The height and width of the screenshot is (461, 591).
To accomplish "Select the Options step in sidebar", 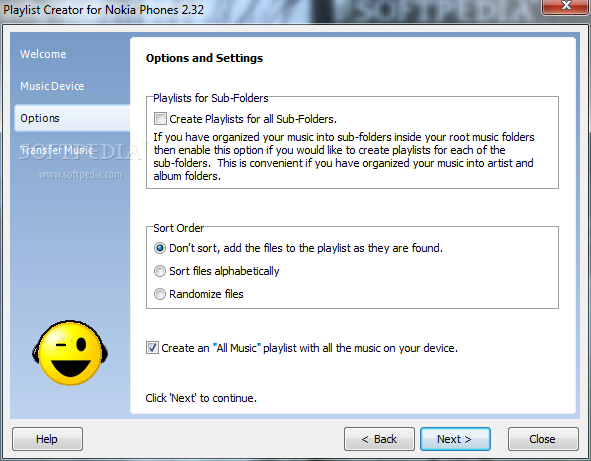I will coord(72,118).
